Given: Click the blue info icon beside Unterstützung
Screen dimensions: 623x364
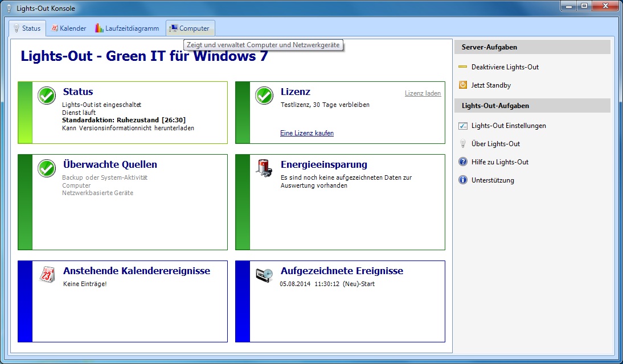Looking at the screenshot, I should [x=463, y=180].
